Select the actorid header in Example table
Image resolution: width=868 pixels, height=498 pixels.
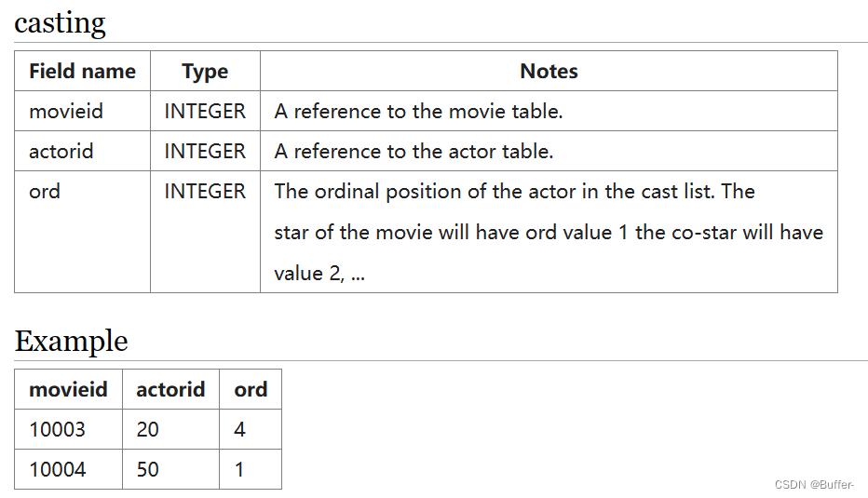coord(170,389)
